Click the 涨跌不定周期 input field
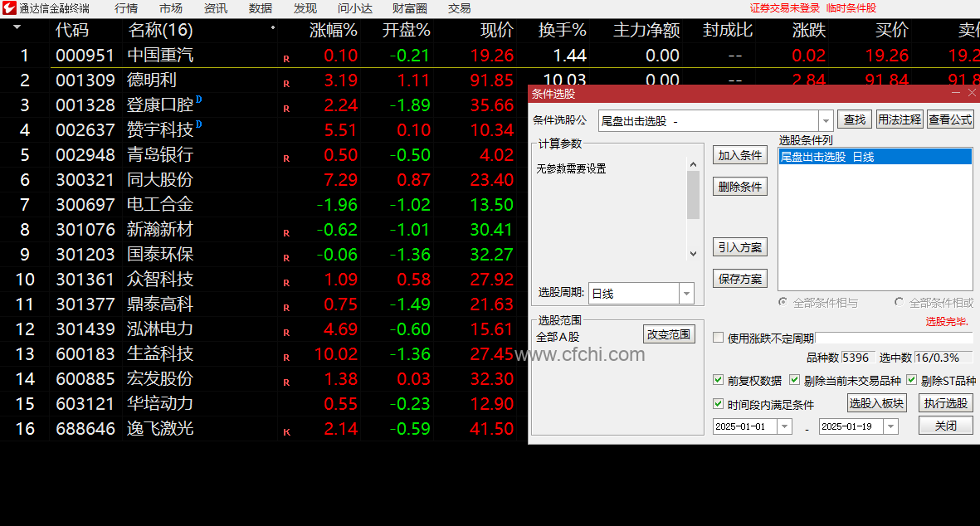This screenshot has width=980, height=526. pyautogui.click(x=895, y=338)
